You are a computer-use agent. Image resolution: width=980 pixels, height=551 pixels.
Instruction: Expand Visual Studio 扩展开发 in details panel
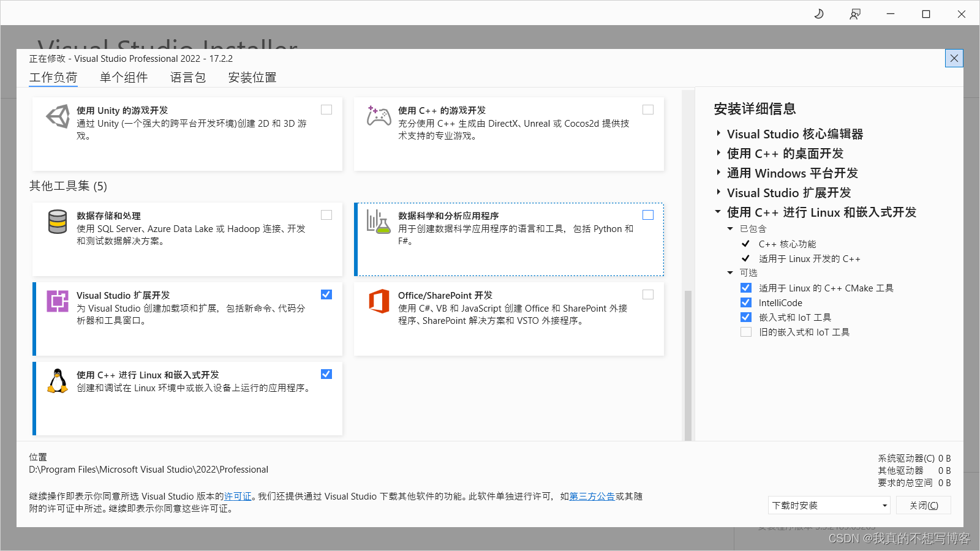[718, 192]
